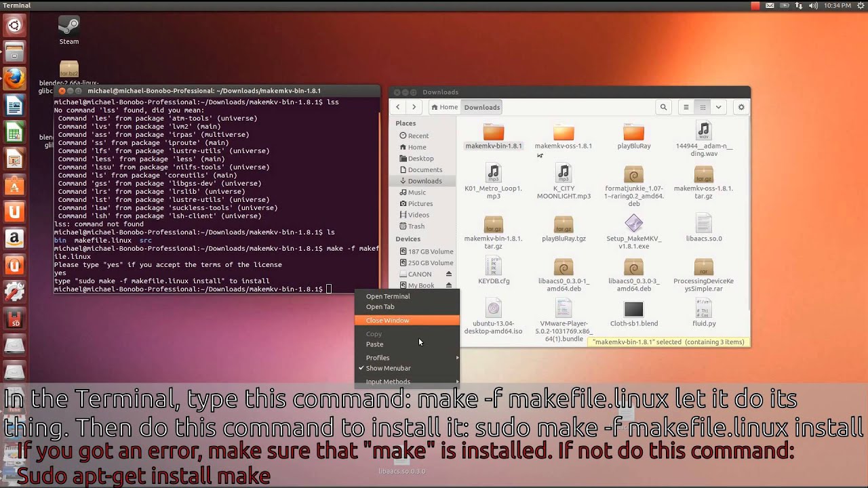Open Recent in Places sidebar
The width and height of the screenshot is (868, 488).
tap(418, 136)
